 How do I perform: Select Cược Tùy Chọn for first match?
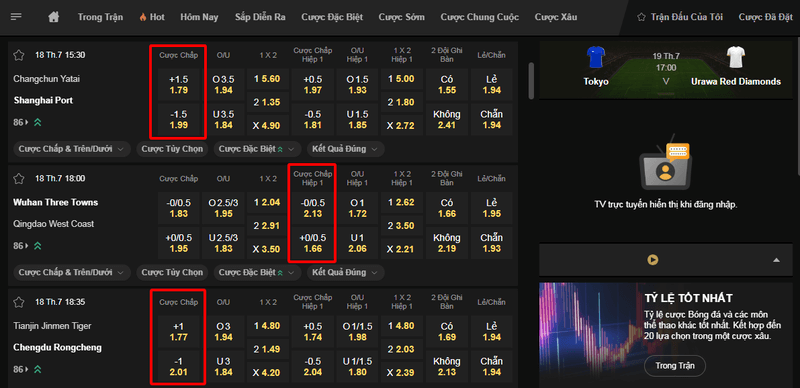point(172,149)
